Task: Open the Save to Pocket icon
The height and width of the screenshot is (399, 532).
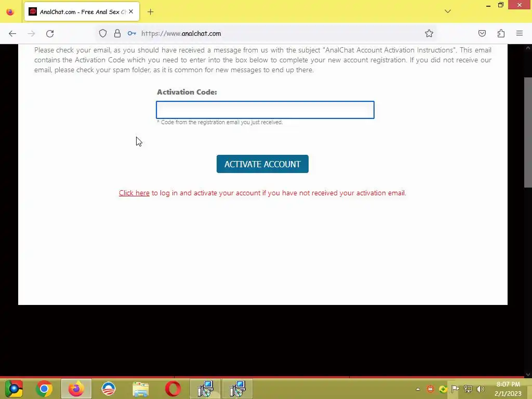Action: pyautogui.click(x=482, y=33)
